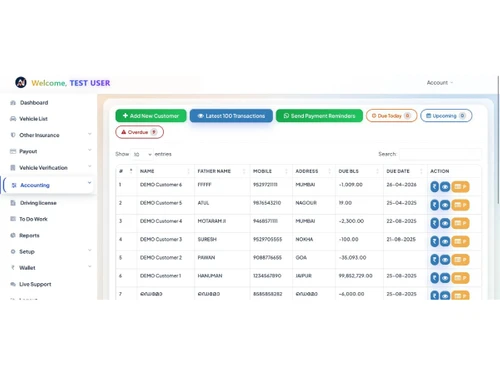Expand the Wallet submenu chevron
This screenshot has height=375, width=500.
(90, 266)
